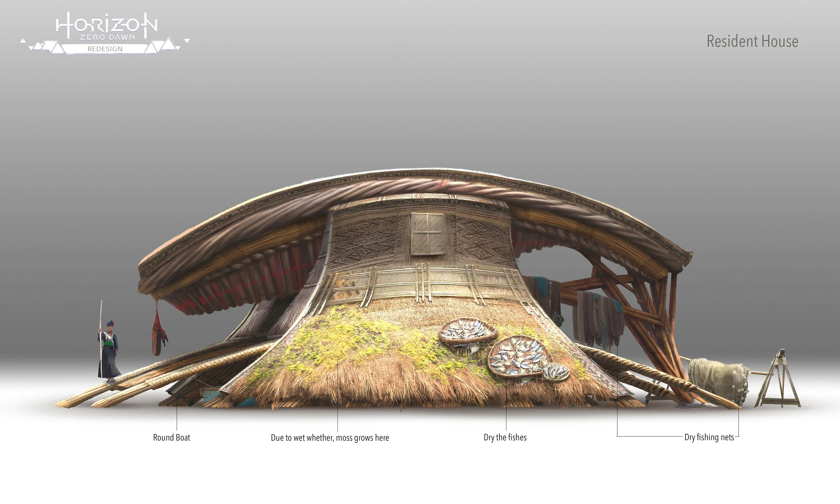Click the "Round Boat" annotation label
The height and width of the screenshot is (504, 840).
171,437
